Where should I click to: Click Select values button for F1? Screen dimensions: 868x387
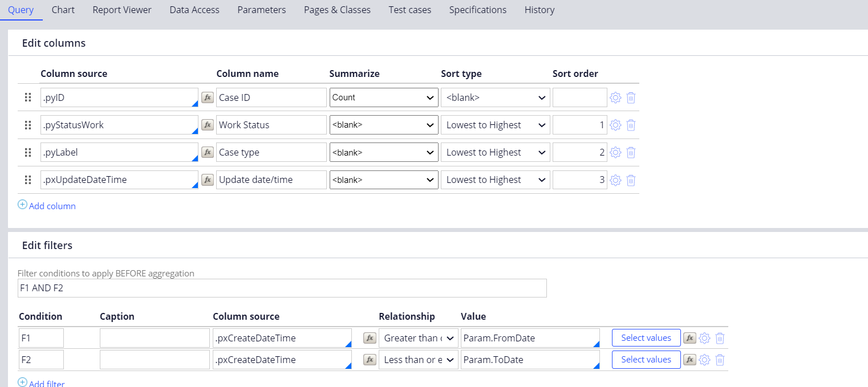click(646, 338)
